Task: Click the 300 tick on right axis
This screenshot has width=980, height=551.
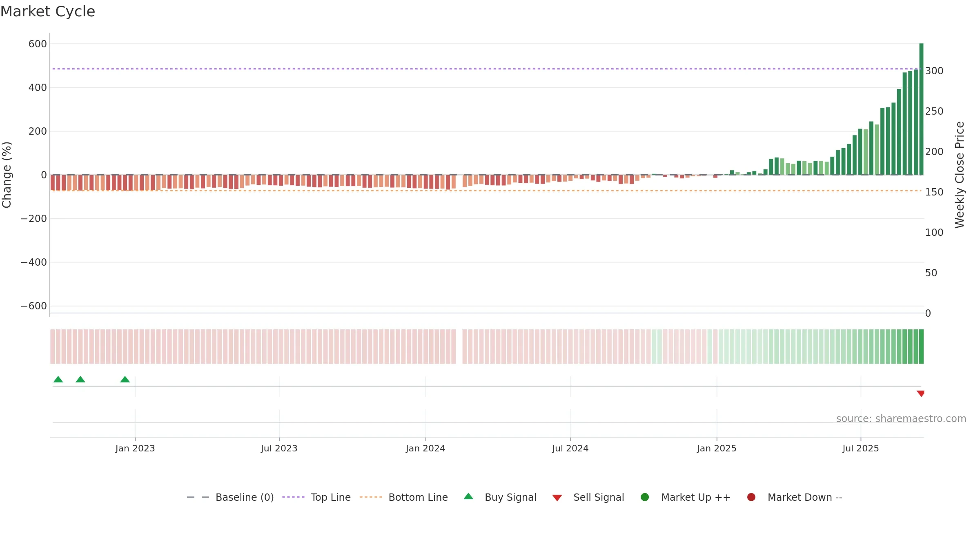Action: tap(934, 71)
